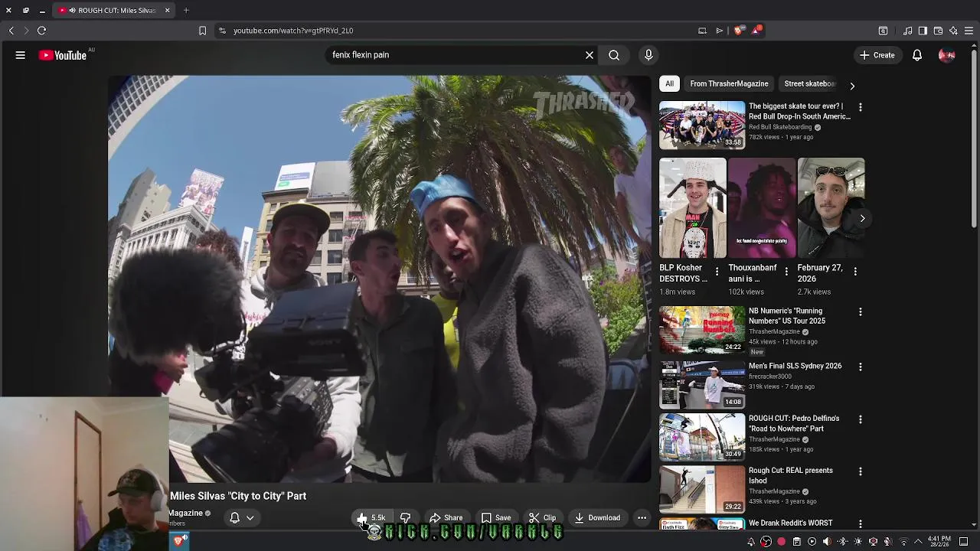The image size is (980, 551).
Task: Open We Drank Reddit's WORST video
Action: [x=790, y=523]
